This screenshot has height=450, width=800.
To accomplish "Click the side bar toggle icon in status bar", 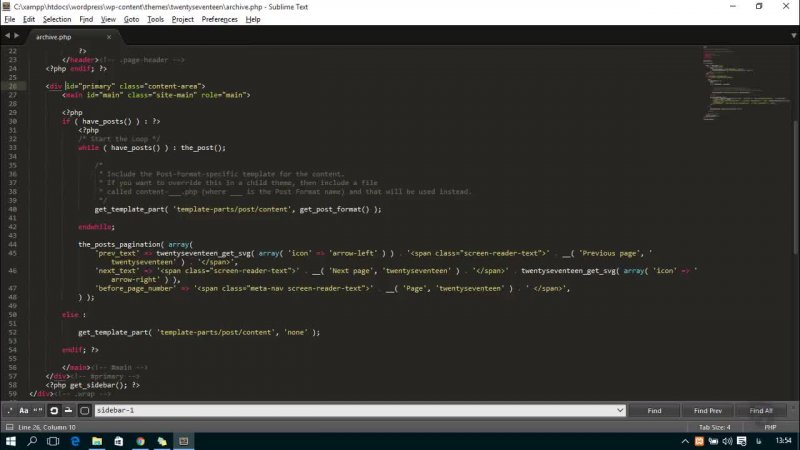I will click(x=8, y=427).
